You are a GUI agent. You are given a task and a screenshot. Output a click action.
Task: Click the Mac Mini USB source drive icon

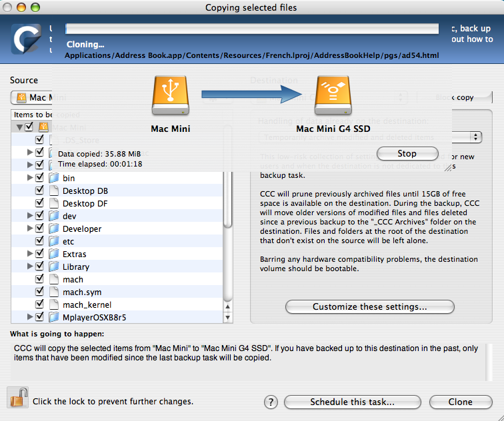[171, 95]
